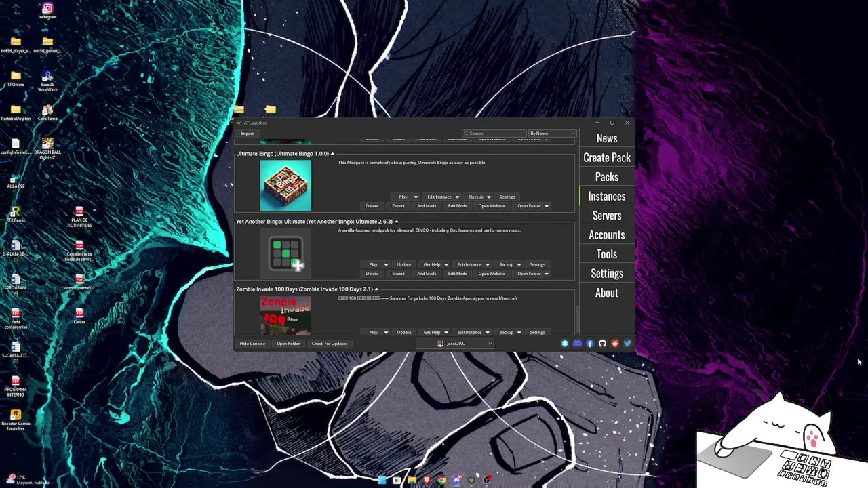Expand Open Folder arrow for Yet Another Bingo
Viewport: 868px width, 488px height.
[x=547, y=274]
